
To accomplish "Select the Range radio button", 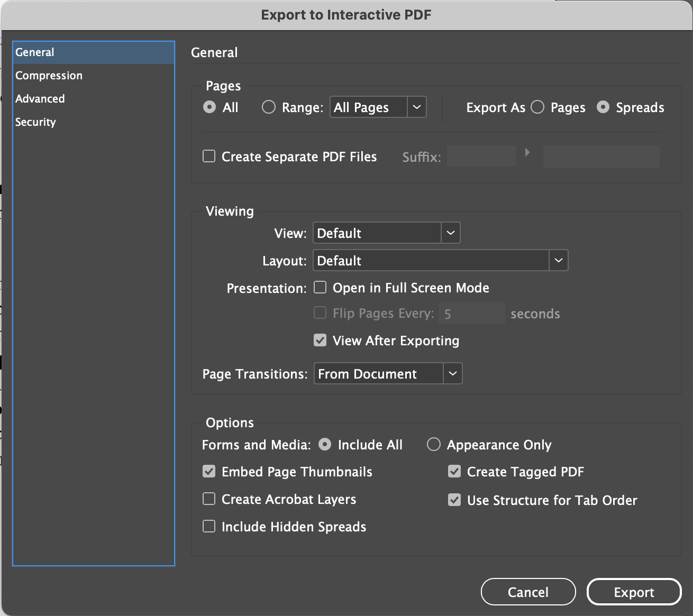I will [x=269, y=107].
